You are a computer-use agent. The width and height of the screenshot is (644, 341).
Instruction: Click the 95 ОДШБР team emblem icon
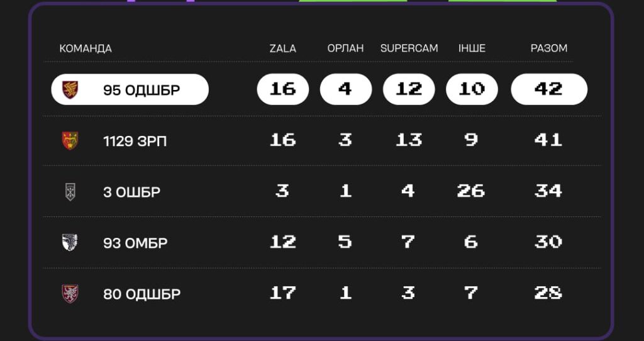tap(70, 90)
